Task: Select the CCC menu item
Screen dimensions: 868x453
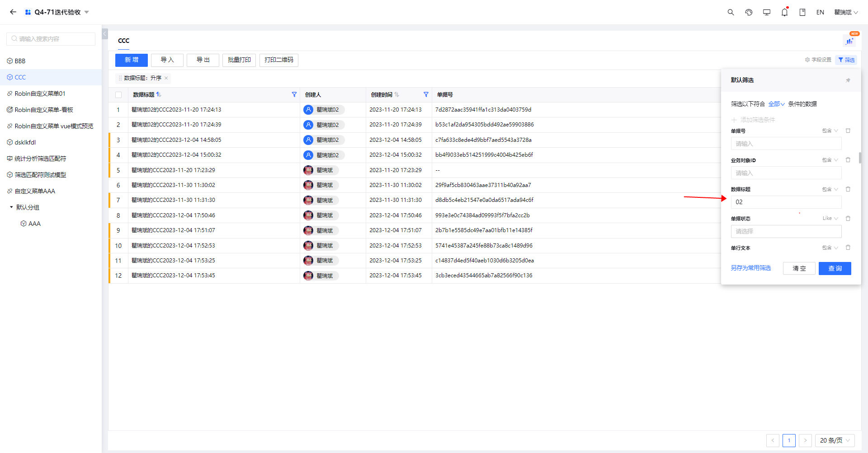Action: click(x=51, y=77)
